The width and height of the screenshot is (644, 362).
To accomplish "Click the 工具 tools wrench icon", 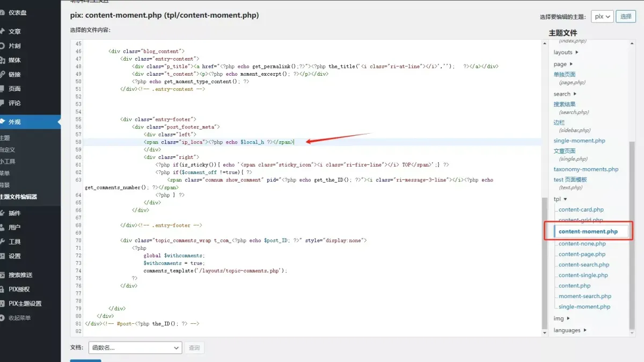I will [2, 242].
